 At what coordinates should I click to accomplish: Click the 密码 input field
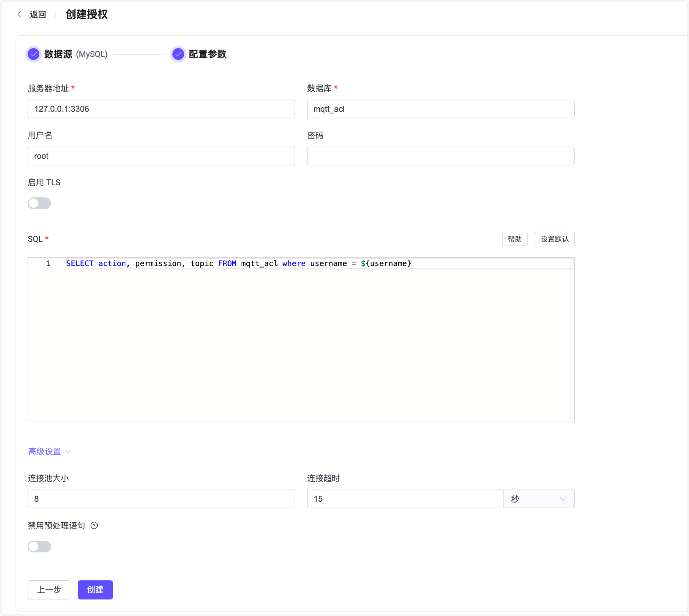[x=440, y=156]
